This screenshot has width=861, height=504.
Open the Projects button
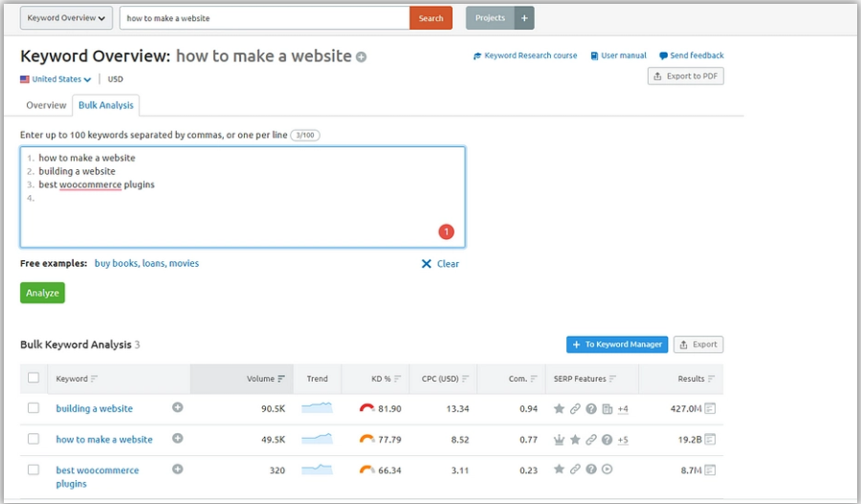(490, 18)
